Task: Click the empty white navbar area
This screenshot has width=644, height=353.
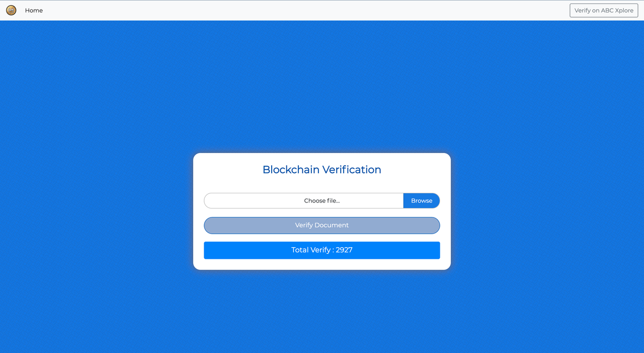Action: pos(302,11)
